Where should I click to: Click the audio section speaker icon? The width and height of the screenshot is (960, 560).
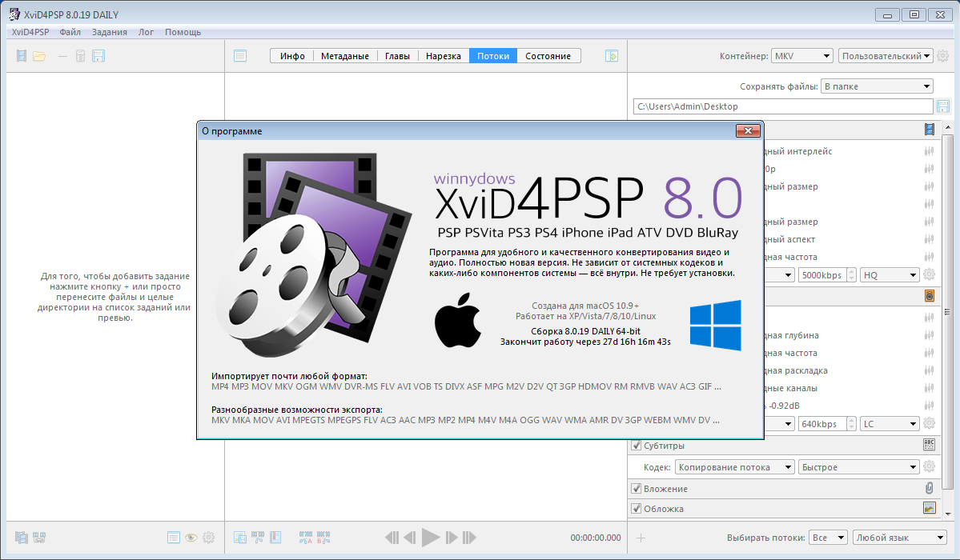tap(930, 296)
